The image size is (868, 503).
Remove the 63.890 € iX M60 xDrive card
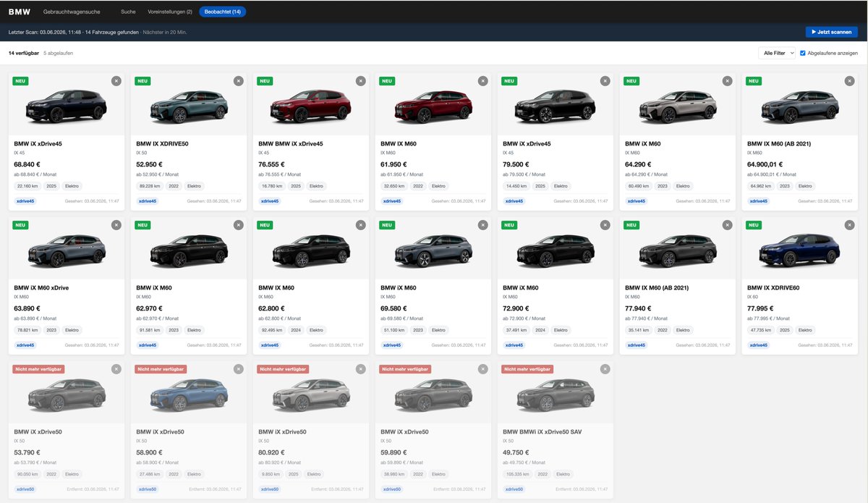pyautogui.click(x=116, y=225)
